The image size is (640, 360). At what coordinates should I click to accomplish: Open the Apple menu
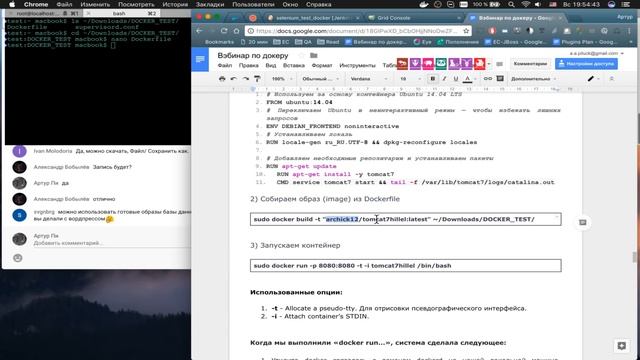coord(12,4)
